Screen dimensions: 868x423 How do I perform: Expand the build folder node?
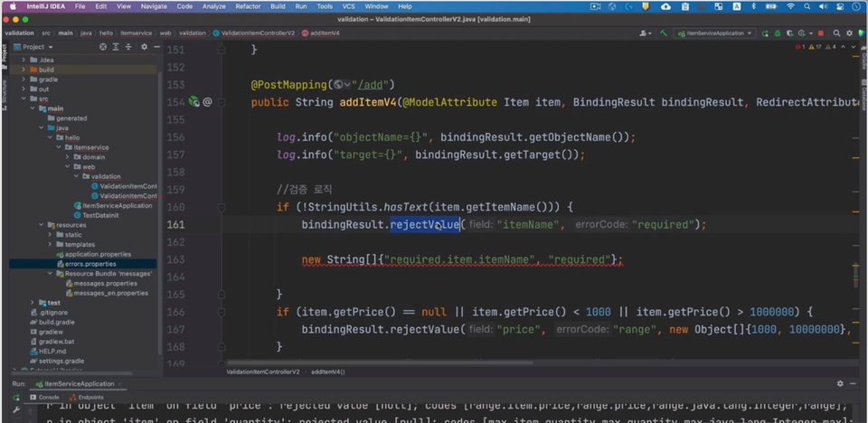[24, 70]
